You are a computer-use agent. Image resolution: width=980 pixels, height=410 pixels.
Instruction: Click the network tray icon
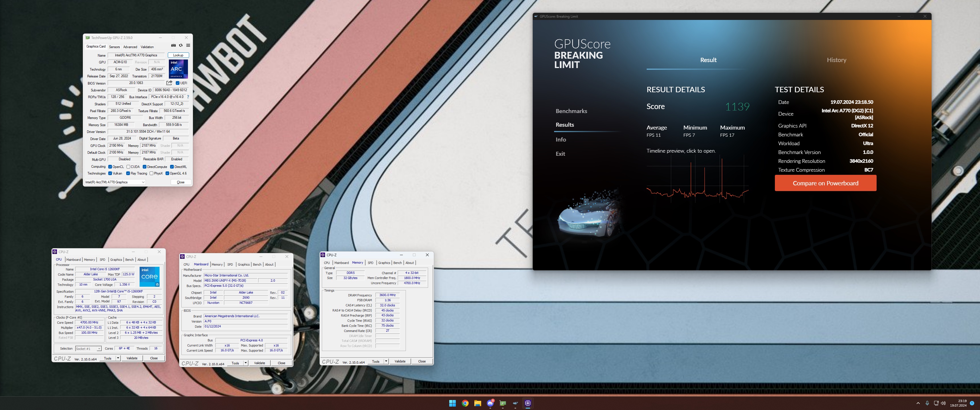tap(936, 403)
